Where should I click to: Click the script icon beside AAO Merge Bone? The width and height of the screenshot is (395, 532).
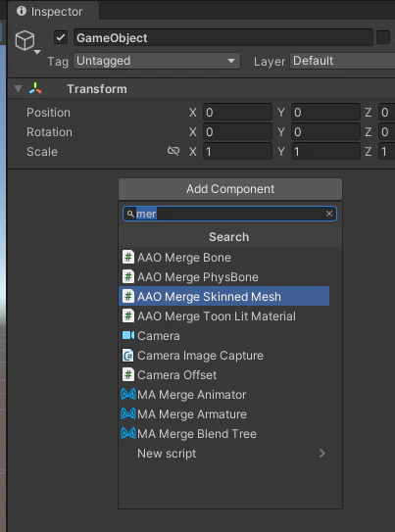(x=128, y=257)
